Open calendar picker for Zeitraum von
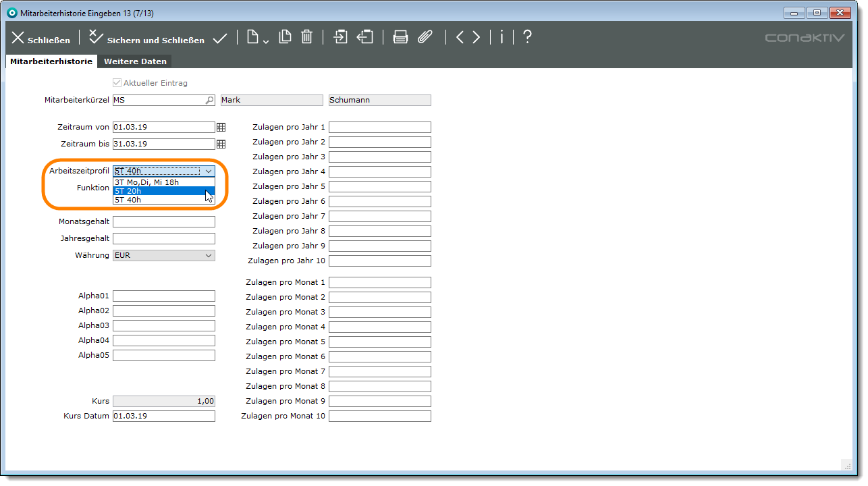 221,127
